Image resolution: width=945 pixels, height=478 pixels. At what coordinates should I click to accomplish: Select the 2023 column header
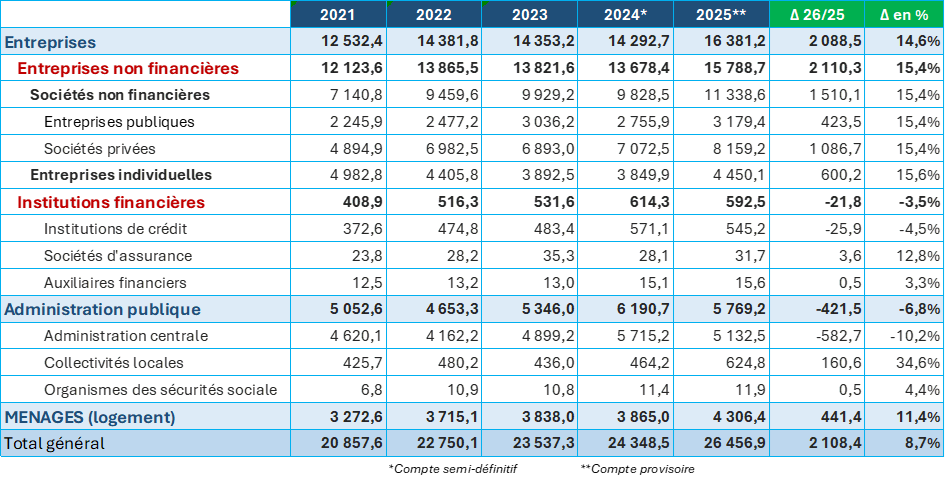[x=530, y=14]
